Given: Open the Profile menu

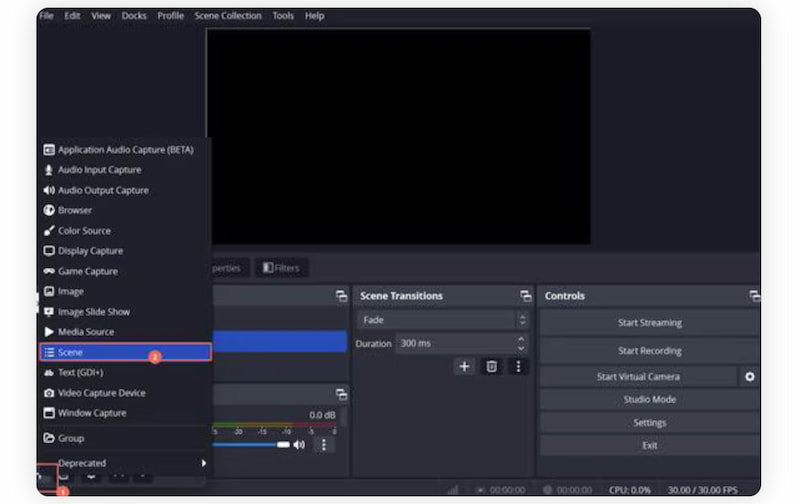Looking at the screenshot, I should [x=170, y=16].
